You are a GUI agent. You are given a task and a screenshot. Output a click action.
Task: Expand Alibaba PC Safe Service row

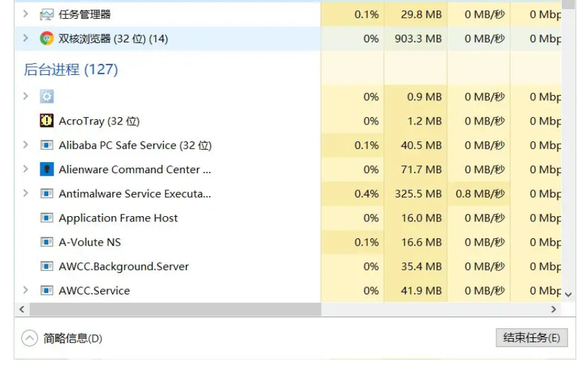25,145
